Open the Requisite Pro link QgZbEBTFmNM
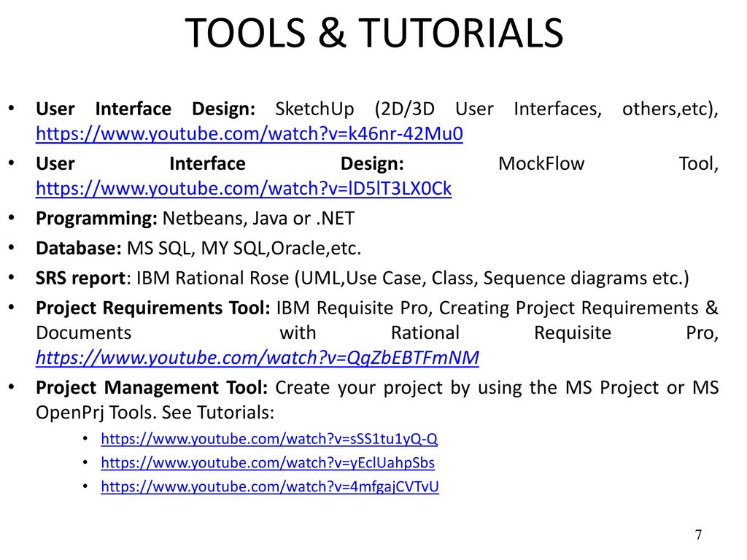 pyautogui.click(x=258, y=357)
